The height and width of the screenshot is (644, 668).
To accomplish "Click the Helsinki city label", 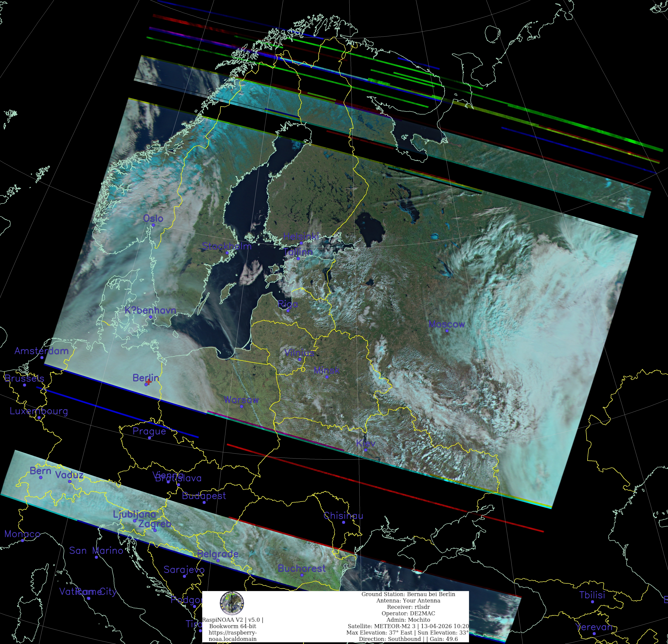I will coord(301,236).
